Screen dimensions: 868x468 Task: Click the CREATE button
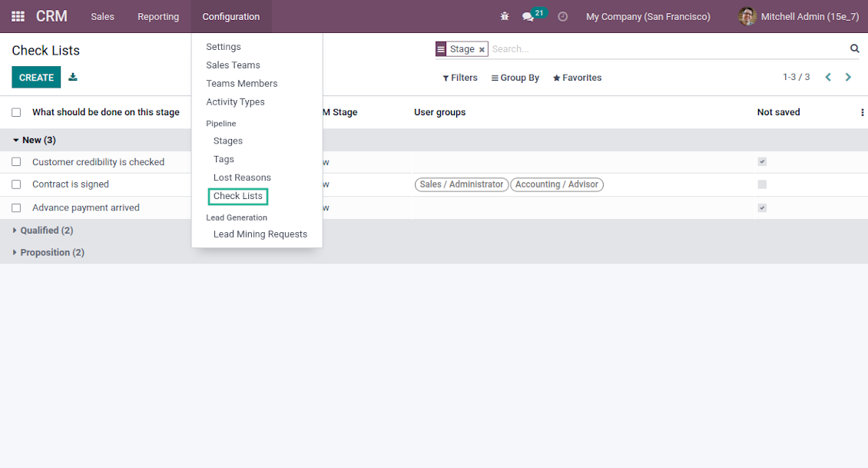click(x=36, y=78)
